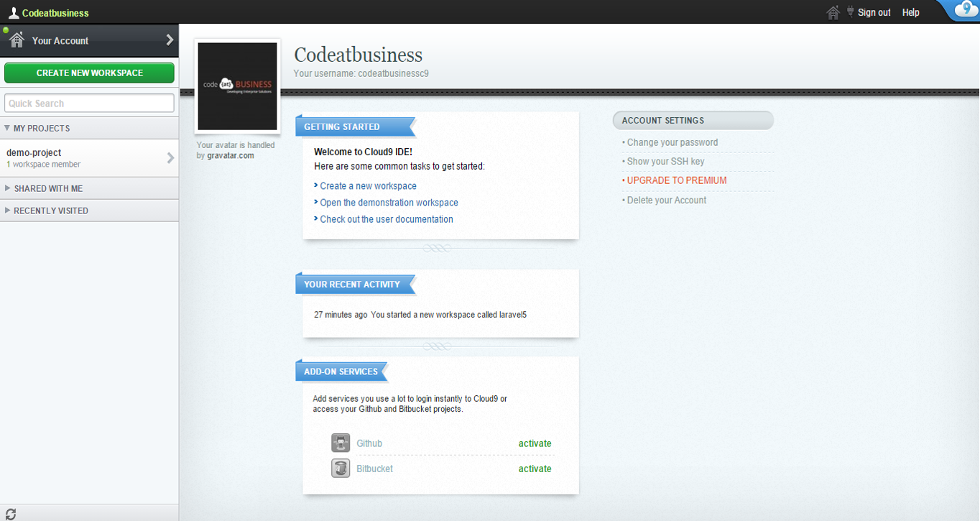Click the username codeatbusinessc9 text
This screenshot has height=521, width=980.
coord(393,73)
